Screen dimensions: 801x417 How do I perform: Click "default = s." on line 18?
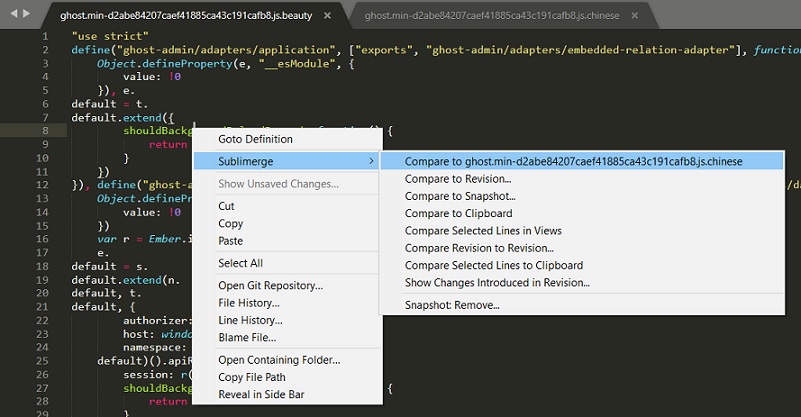(x=109, y=267)
